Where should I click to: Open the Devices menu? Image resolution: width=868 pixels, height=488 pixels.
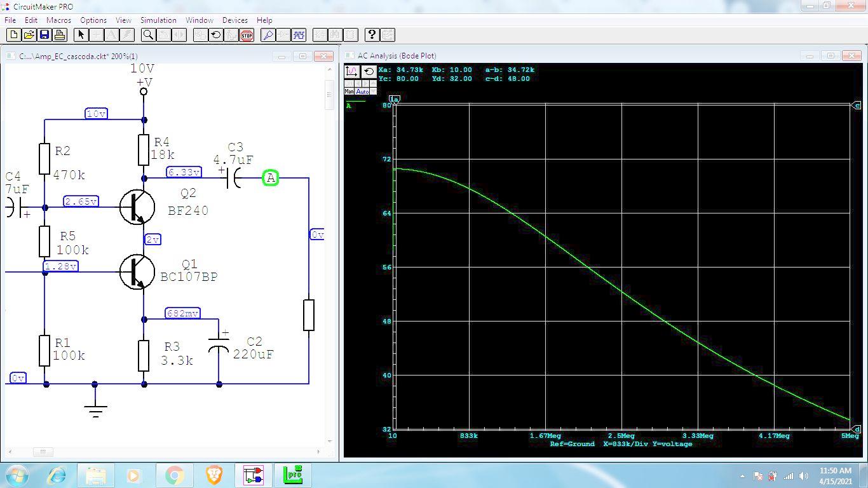(x=234, y=20)
